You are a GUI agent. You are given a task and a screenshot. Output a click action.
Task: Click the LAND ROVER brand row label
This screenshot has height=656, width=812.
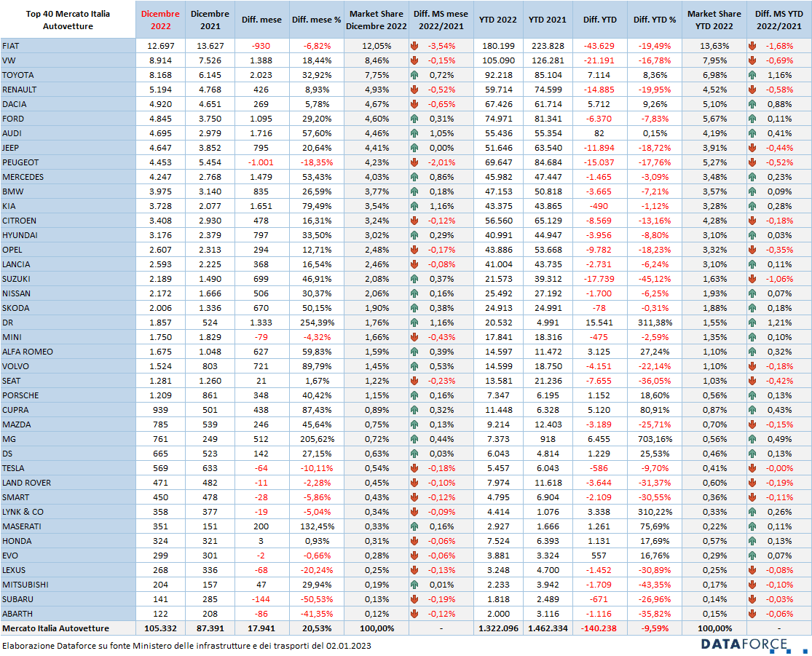click(26, 483)
